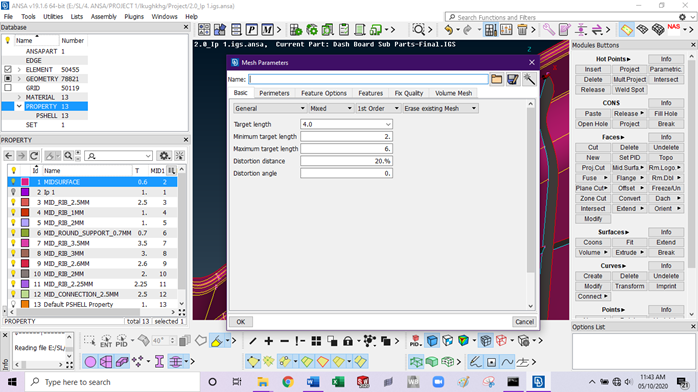Click OK in Mesh Parameters dialog
This screenshot has width=698, height=392.
pyautogui.click(x=241, y=322)
